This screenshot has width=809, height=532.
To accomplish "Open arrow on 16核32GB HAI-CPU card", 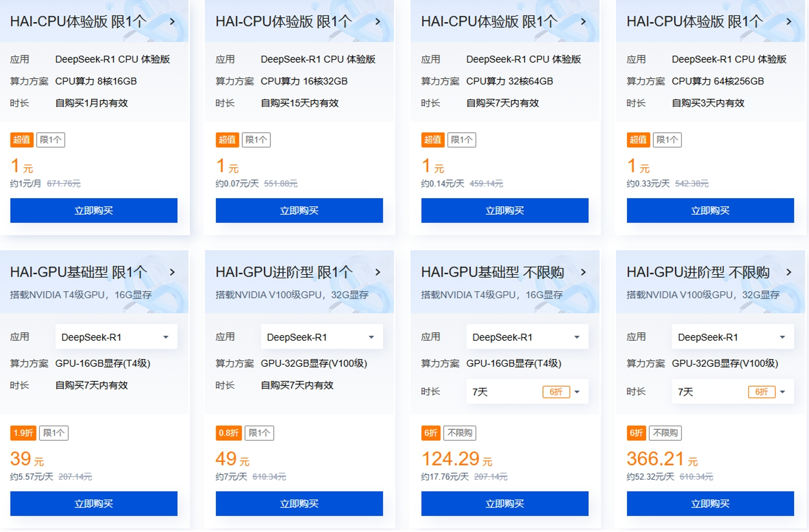I will pyautogui.click(x=378, y=22).
